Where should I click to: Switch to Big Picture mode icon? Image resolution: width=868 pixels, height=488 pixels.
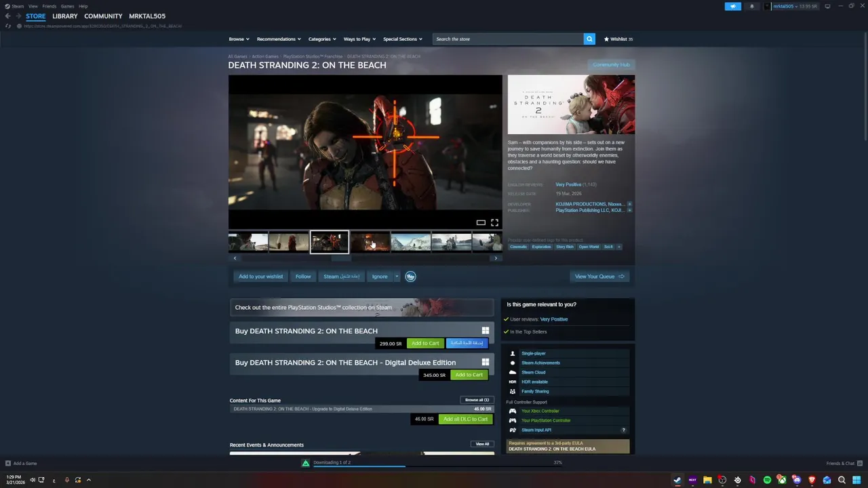click(827, 6)
